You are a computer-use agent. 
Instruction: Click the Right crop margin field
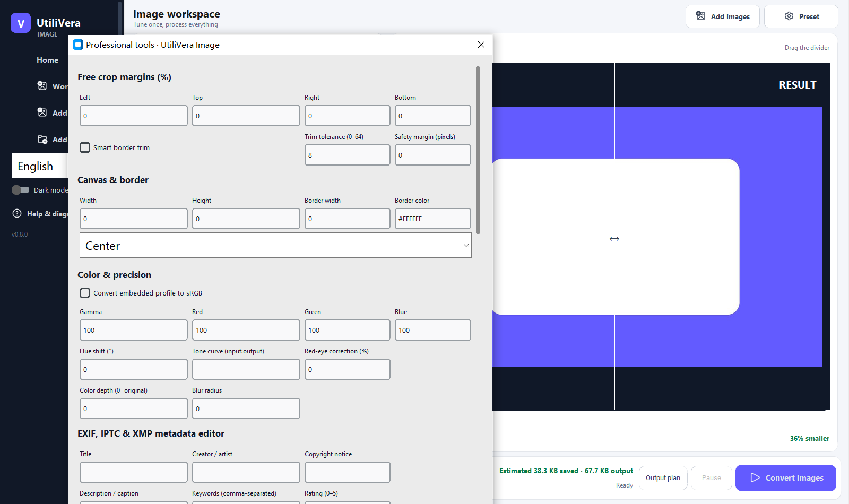click(x=348, y=116)
